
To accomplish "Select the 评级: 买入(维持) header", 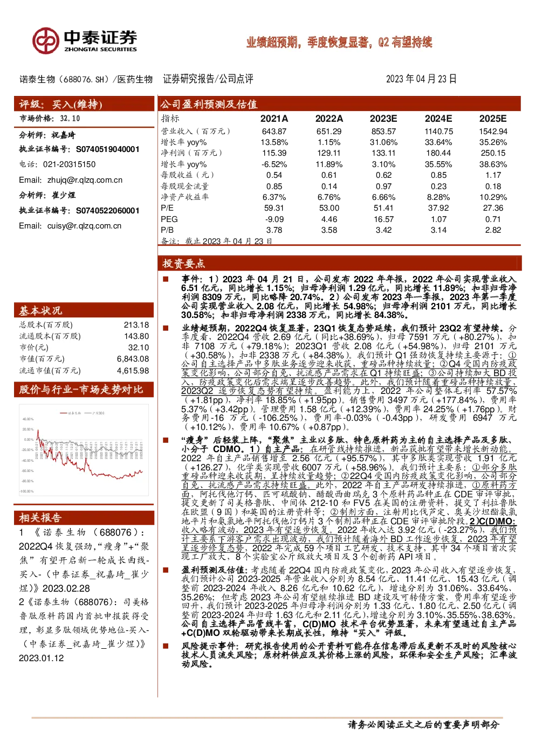I will pyautogui.click(x=84, y=104).
